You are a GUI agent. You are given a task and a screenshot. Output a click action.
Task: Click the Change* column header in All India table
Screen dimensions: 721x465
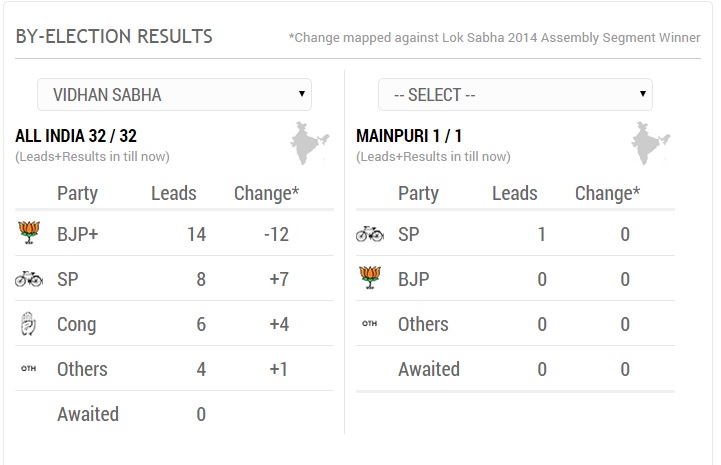[266, 193]
